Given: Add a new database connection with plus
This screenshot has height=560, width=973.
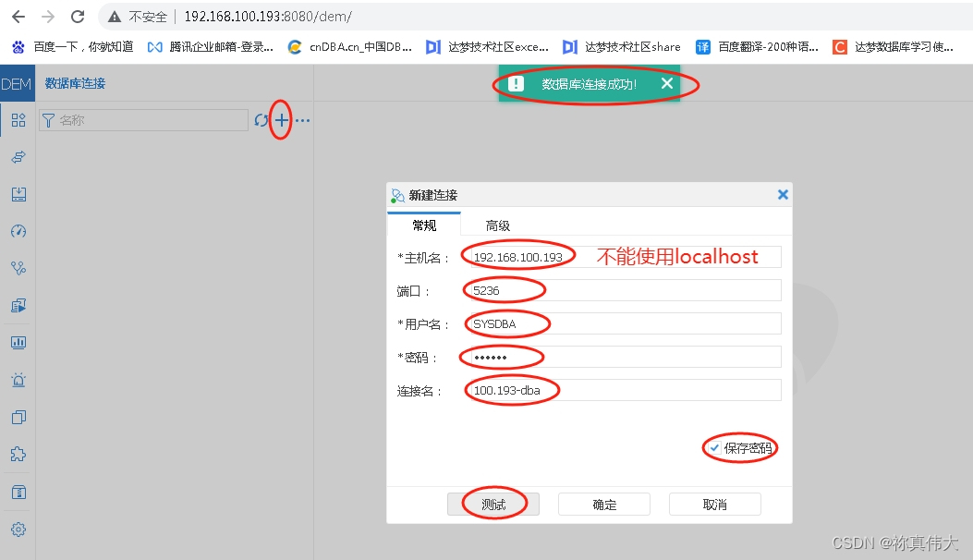Looking at the screenshot, I should coord(281,120).
